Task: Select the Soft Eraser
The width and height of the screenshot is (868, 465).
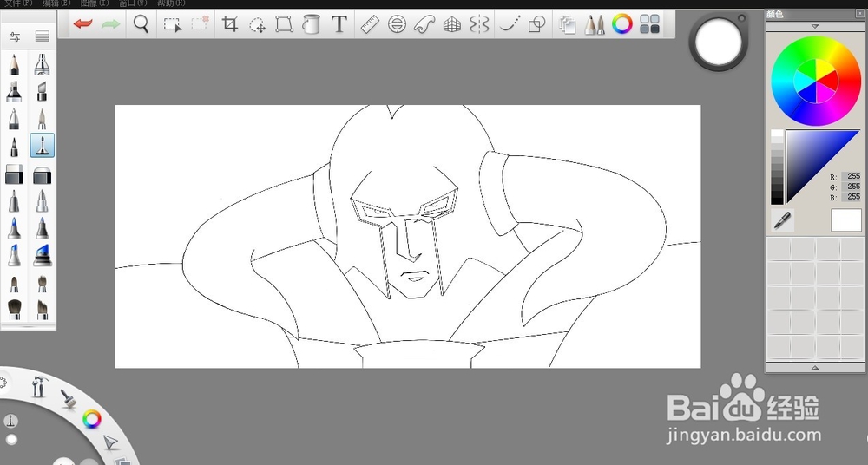Action: tap(42, 176)
